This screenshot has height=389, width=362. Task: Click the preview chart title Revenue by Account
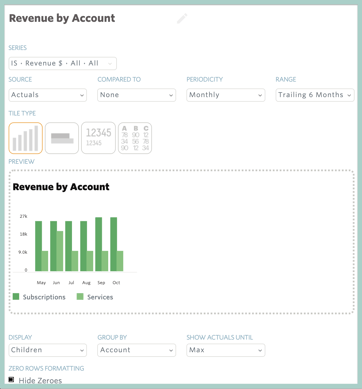point(61,187)
